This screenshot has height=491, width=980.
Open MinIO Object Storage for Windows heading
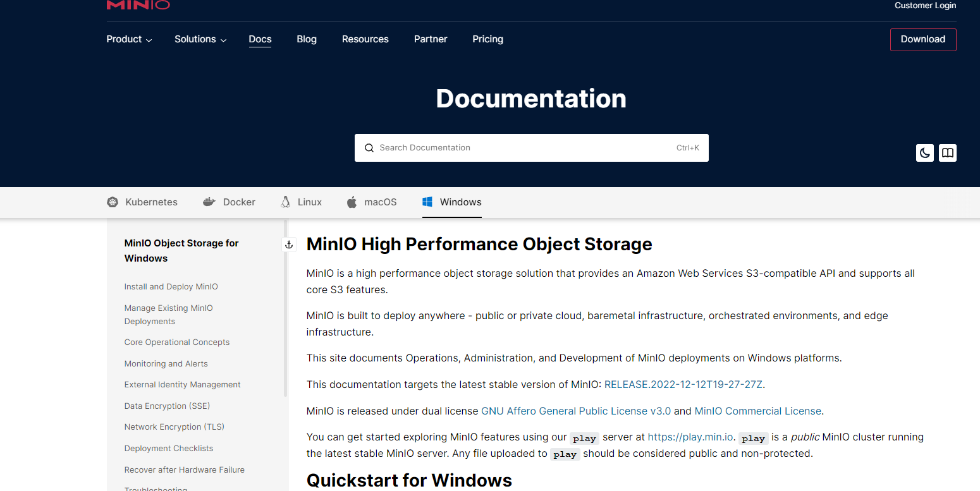(x=181, y=251)
